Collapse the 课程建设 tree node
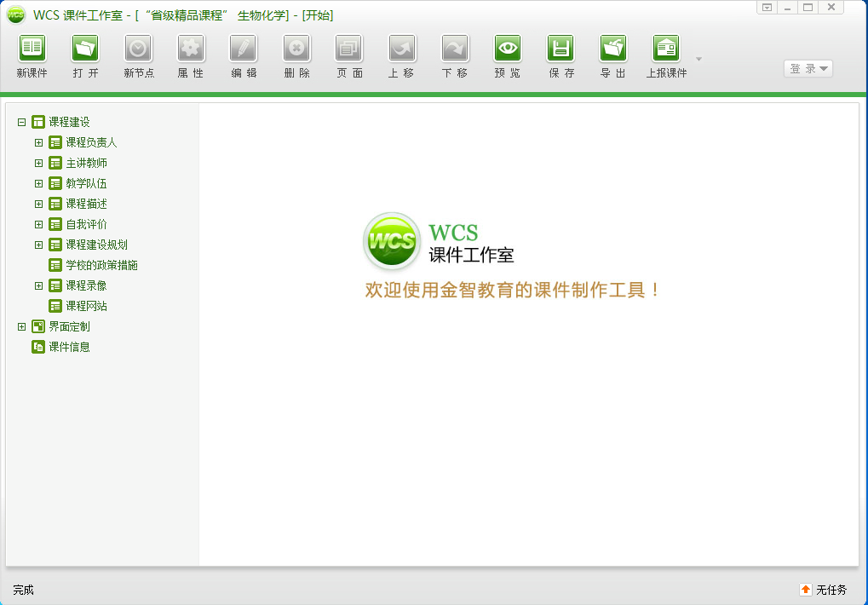 pos(22,122)
